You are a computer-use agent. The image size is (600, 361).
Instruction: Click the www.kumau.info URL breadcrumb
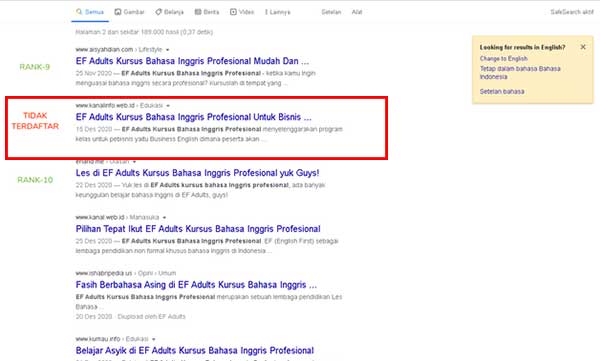tap(112, 339)
